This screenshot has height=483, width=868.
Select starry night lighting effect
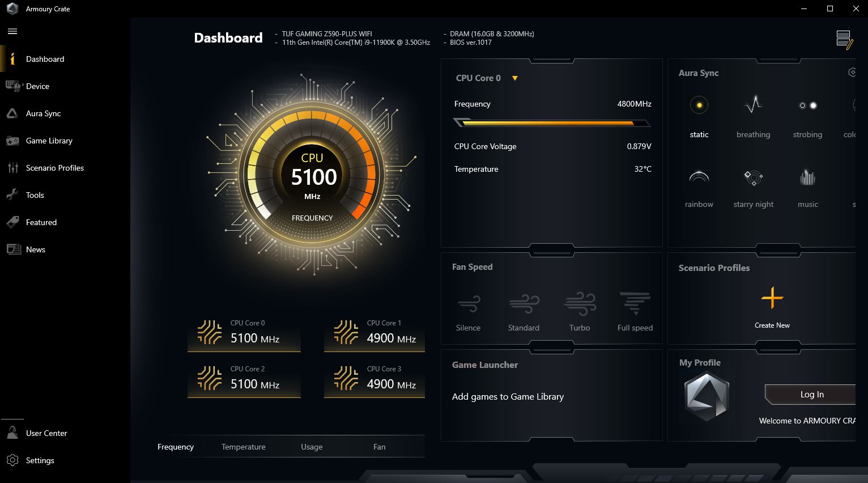[753, 188]
